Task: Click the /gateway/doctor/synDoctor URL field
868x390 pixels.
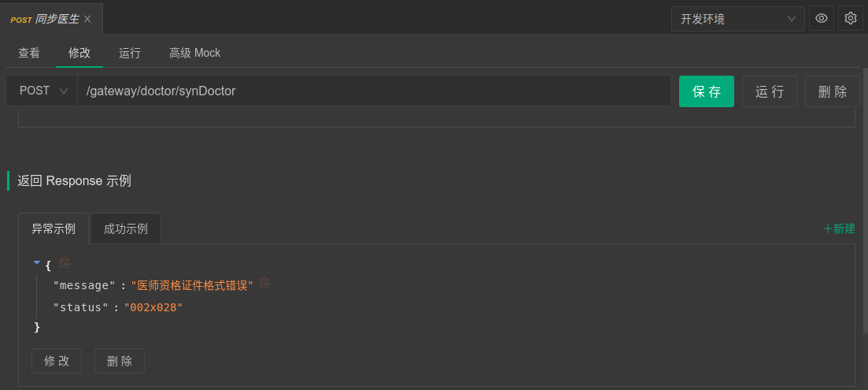Action: (374, 91)
